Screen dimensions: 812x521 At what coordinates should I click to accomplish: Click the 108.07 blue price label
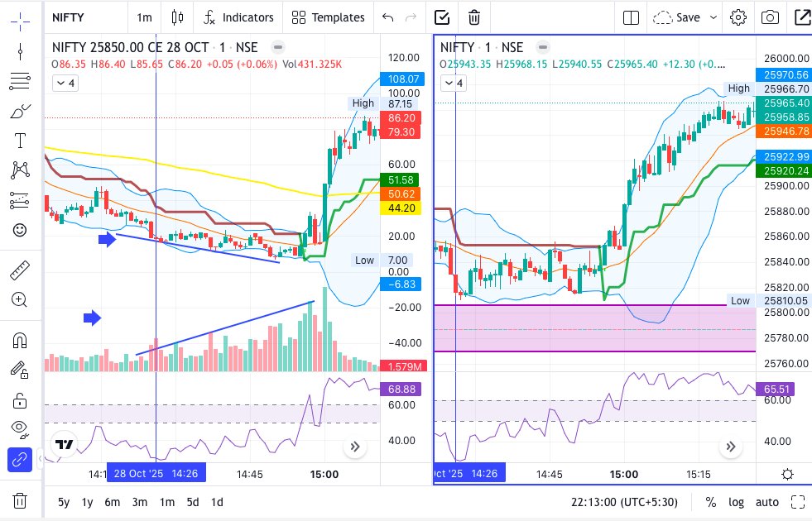tap(401, 79)
